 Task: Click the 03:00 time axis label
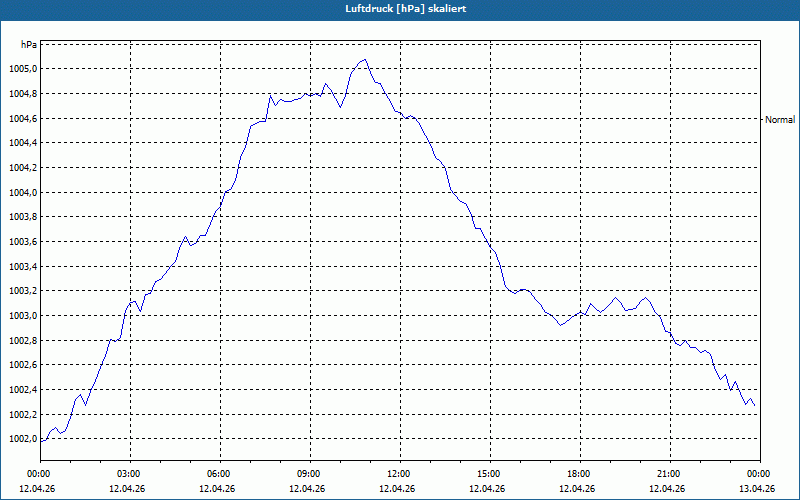click(x=127, y=474)
